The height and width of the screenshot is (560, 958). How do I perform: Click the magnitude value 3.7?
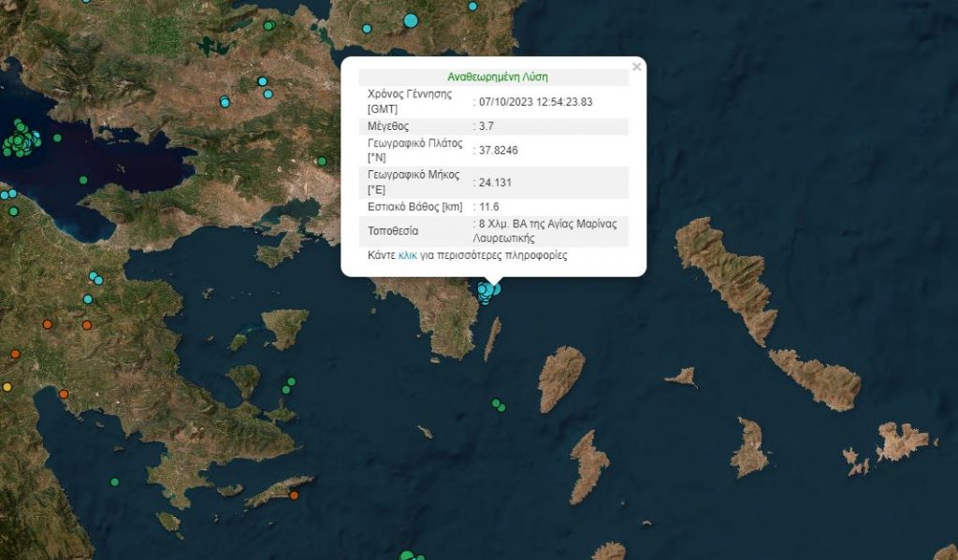[x=487, y=126]
